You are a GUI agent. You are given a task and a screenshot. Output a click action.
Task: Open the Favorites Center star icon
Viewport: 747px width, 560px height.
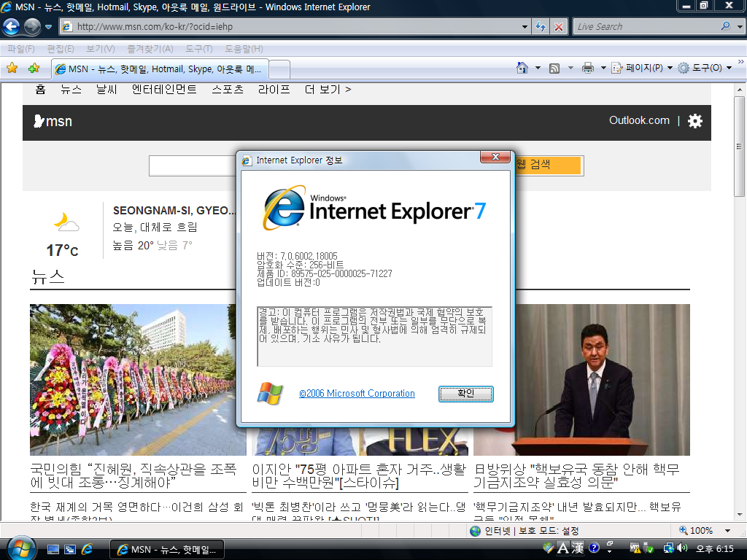point(12,68)
